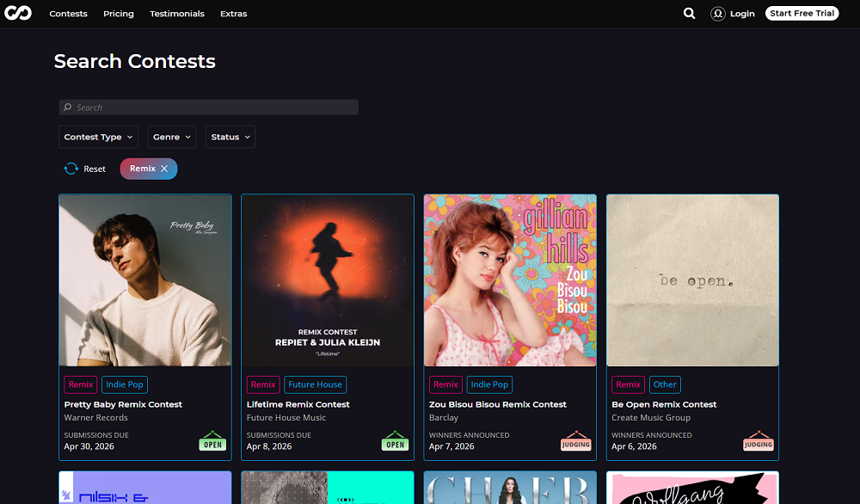Click the Remix active filter pill
The width and height of the screenshot is (860, 504).
pyautogui.click(x=149, y=169)
